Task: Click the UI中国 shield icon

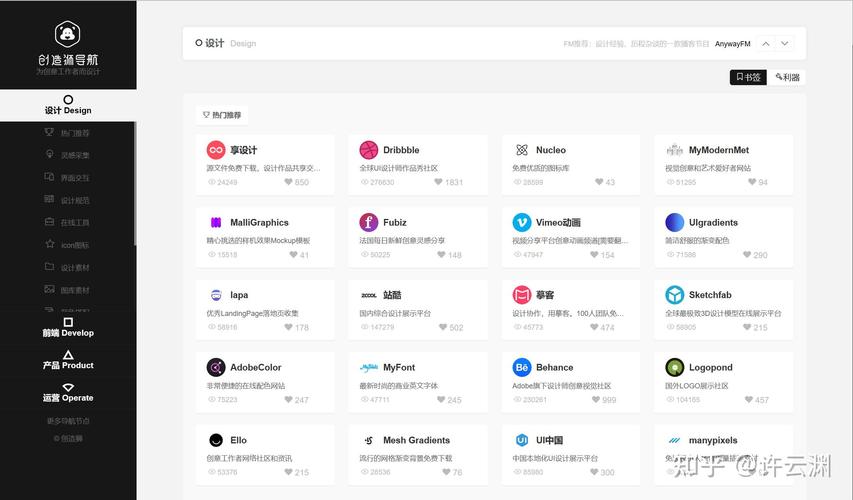Action: pos(522,440)
